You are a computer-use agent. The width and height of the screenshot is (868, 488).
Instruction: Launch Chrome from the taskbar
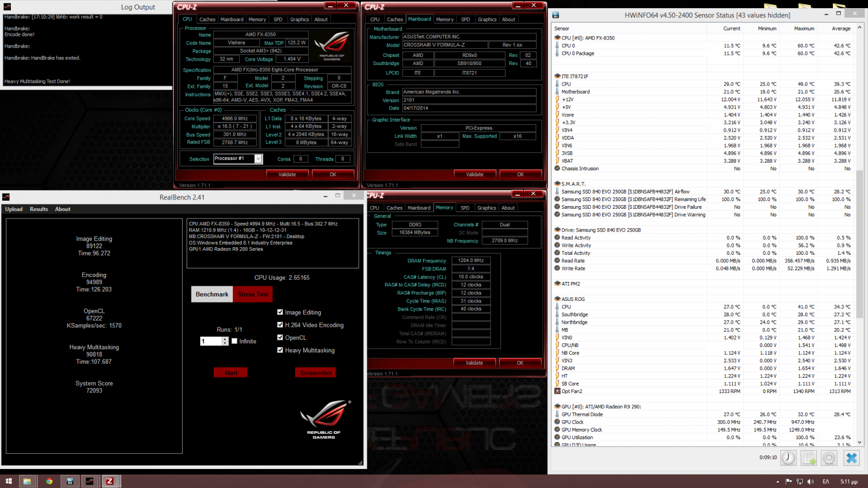[49, 481]
